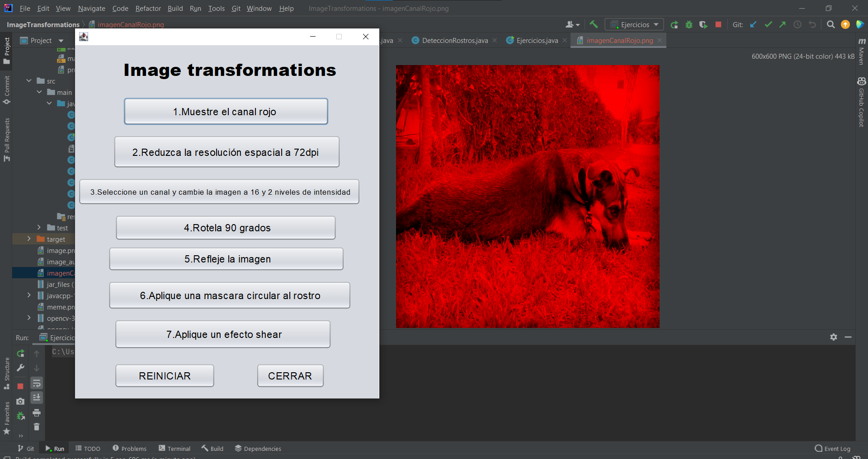This screenshot has height=459, width=868.
Task: Stop the running program with the red square
Action: click(x=718, y=24)
